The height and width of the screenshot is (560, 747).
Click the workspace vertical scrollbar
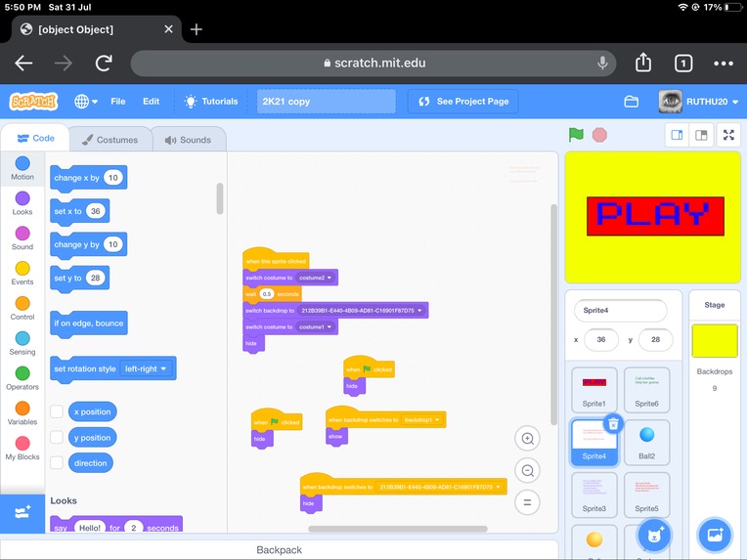553,315
